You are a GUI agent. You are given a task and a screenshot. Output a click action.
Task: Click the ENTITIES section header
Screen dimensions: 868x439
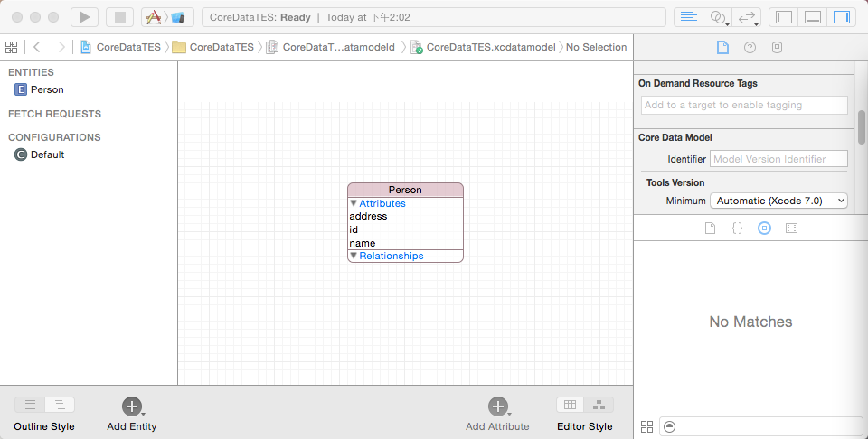(x=31, y=72)
